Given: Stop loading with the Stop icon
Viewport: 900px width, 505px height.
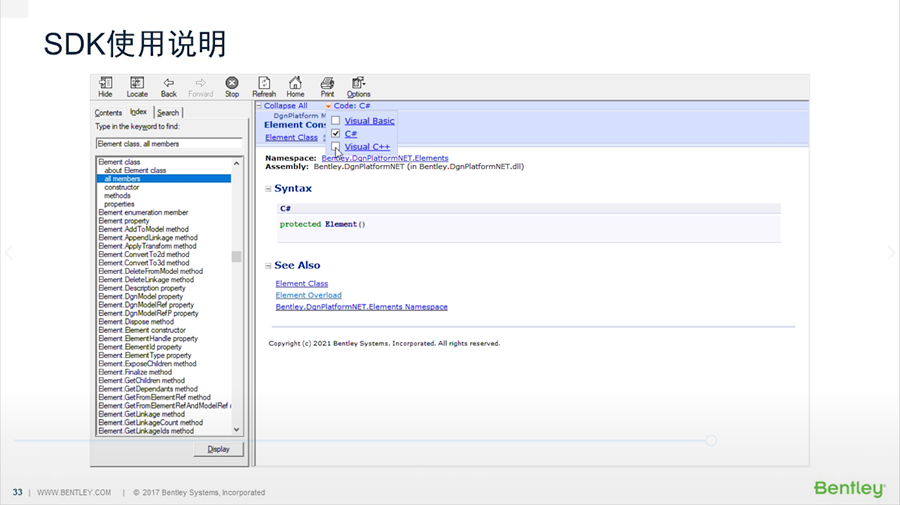Looking at the screenshot, I should [x=232, y=83].
